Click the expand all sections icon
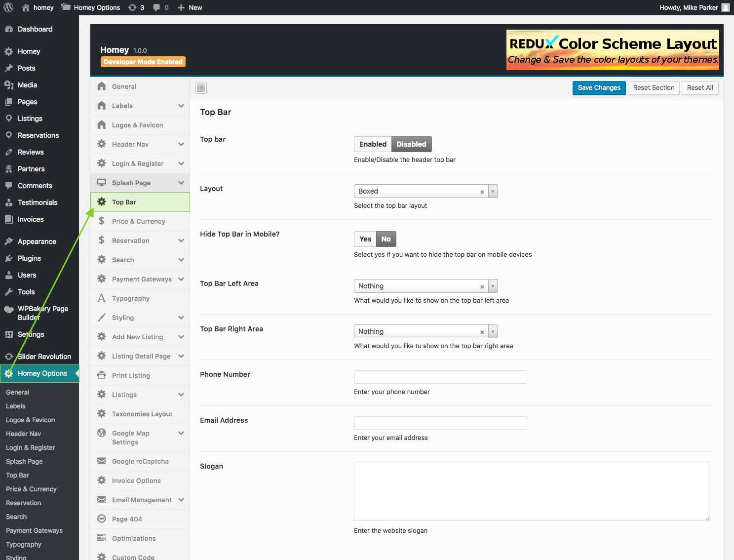Screen dimensions: 734x560 (x=201, y=88)
